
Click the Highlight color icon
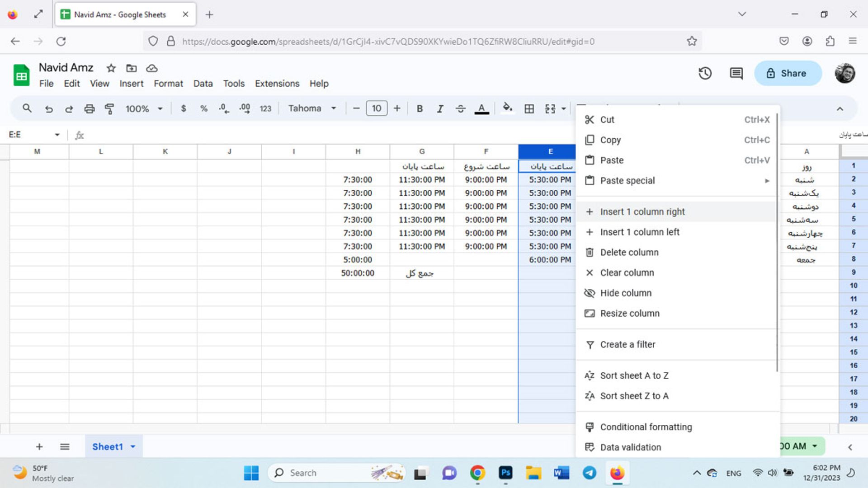pos(507,108)
